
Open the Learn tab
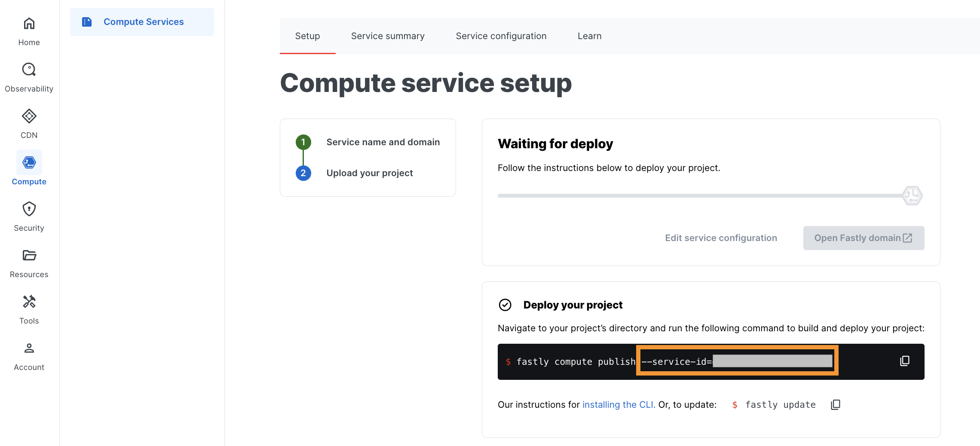coord(589,36)
